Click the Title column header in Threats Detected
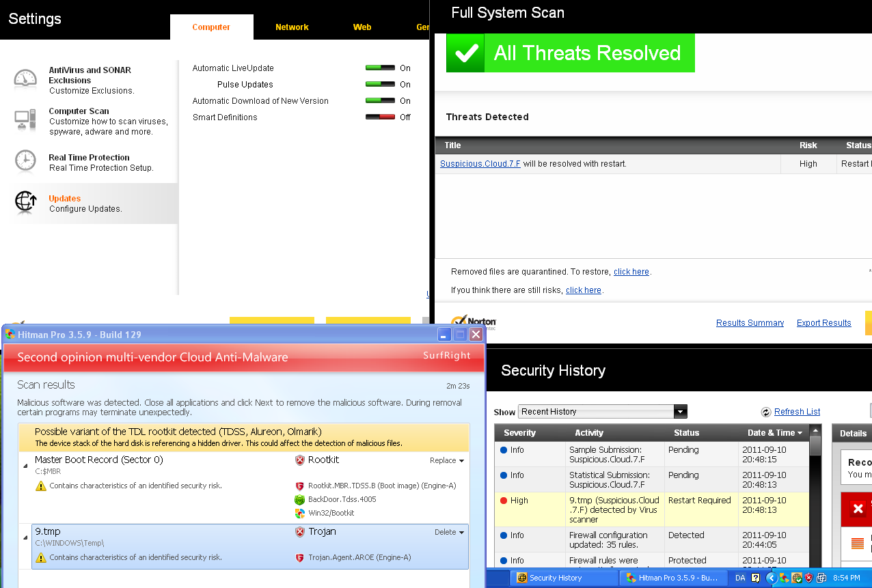The width and height of the screenshot is (872, 588). (452, 145)
